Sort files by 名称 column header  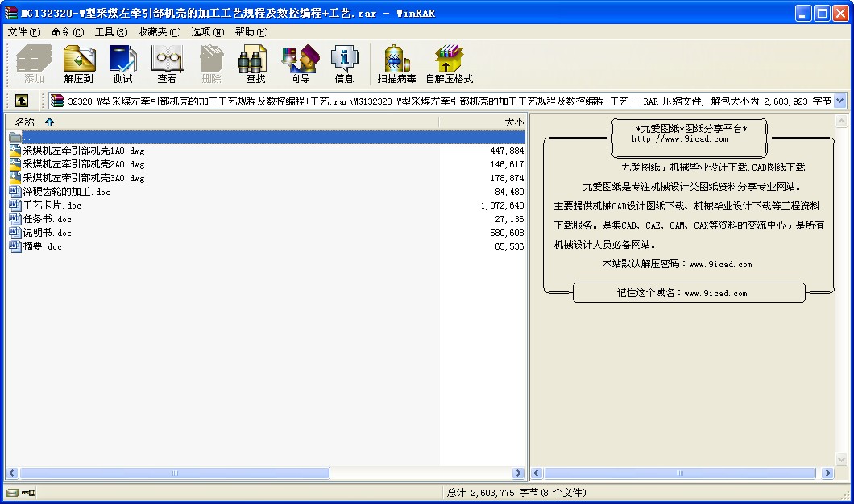[25, 122]
